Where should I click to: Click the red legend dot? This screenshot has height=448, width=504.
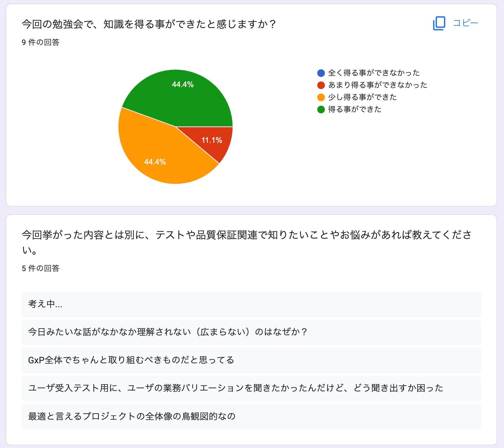[x=321, y=85]
